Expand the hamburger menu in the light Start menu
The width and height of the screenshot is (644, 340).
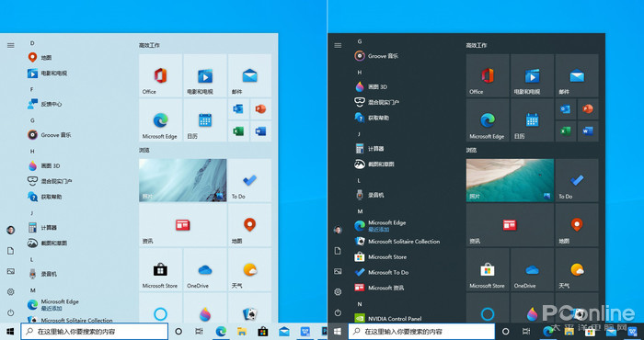point(11,46)
